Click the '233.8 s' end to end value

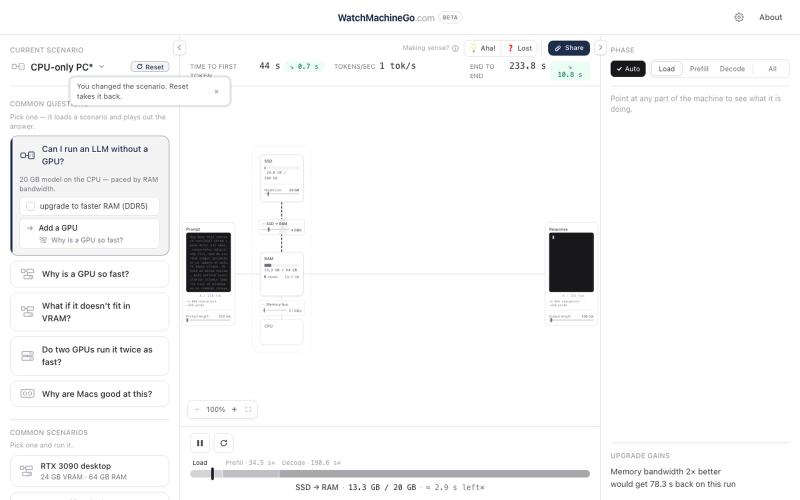tap(528, 66)
